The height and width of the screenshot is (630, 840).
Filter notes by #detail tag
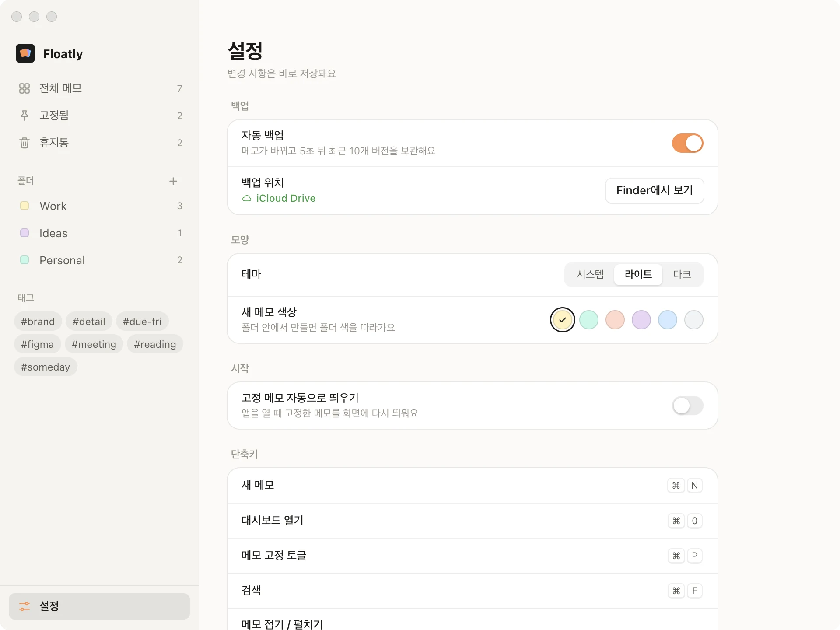click(x=89, y=322)
